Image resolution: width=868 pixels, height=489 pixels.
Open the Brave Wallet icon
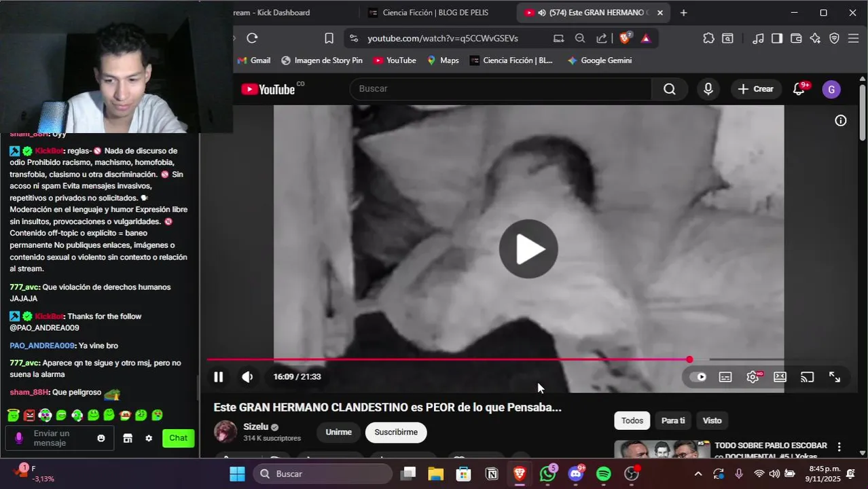[x=796, y=38]
